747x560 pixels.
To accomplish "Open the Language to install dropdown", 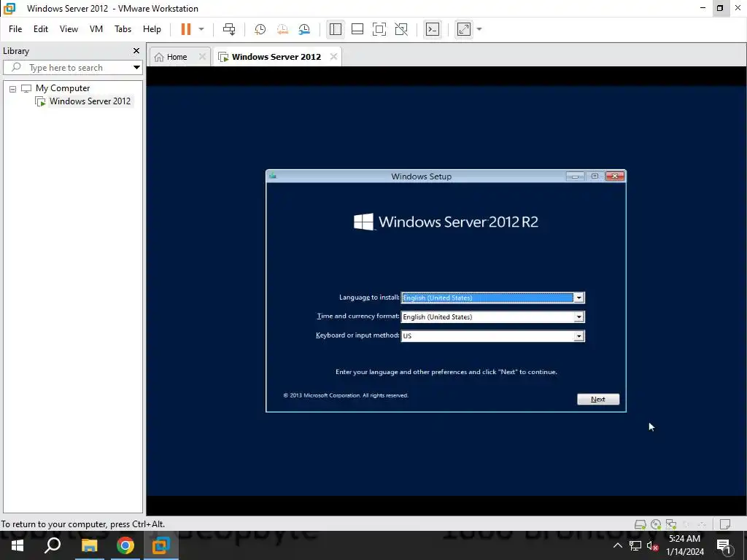I will click(578, 297).
